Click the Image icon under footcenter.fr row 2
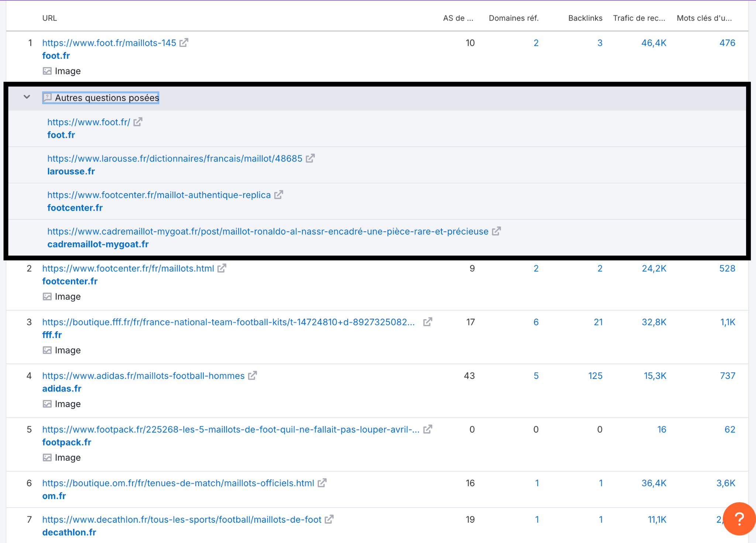The height and width of the screenshot is (543, 756). [47, 297]
